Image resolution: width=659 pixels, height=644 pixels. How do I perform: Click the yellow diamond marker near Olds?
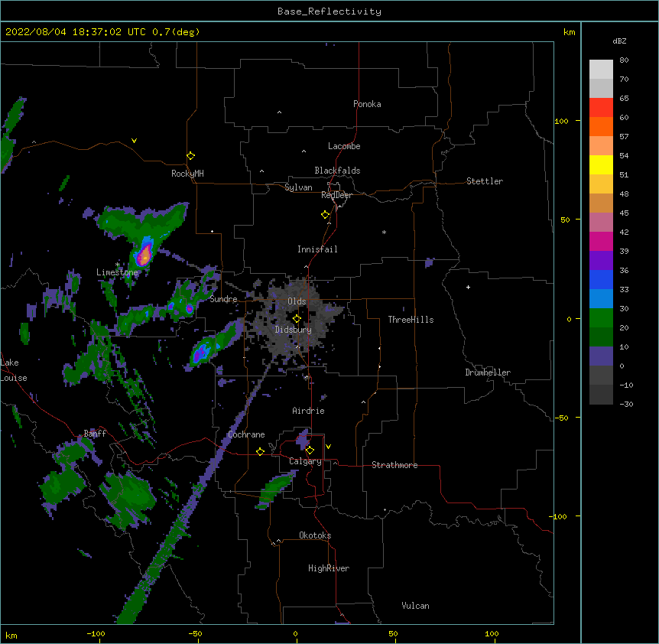(x=297, y=319)
